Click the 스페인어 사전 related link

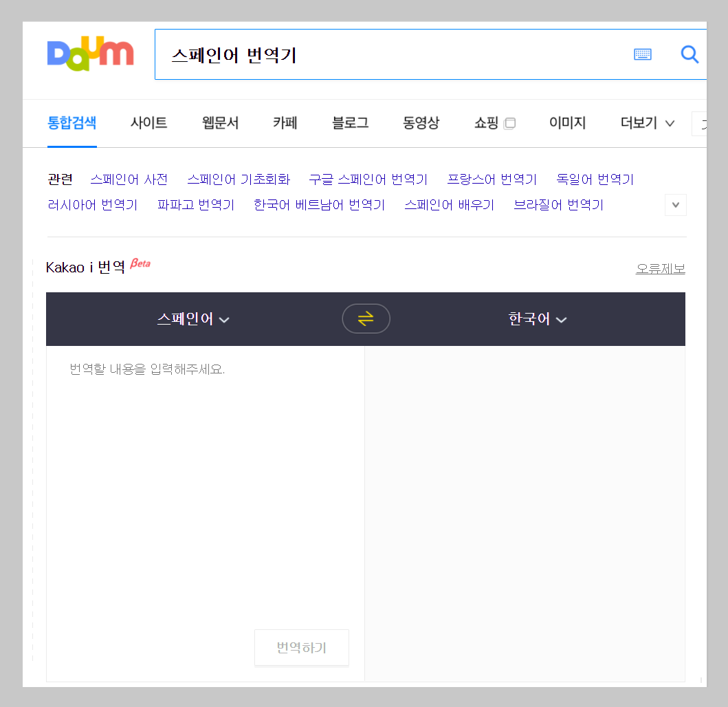click(129, 180)
